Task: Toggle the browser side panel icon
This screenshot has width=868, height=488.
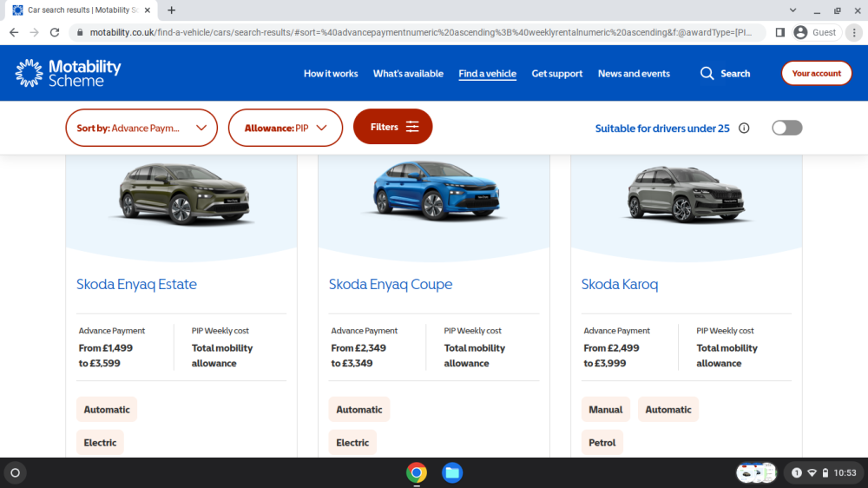Action: [x=780, y=33]
